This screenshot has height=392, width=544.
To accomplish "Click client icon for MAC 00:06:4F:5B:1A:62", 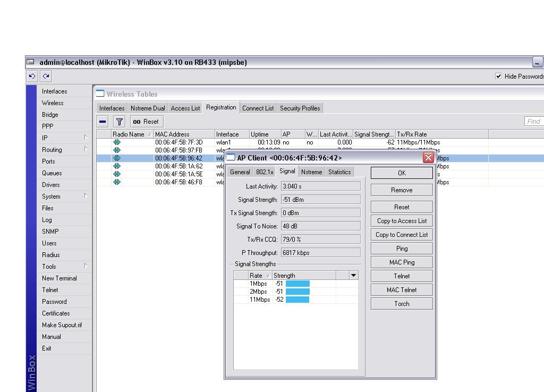I will [117, 166].
